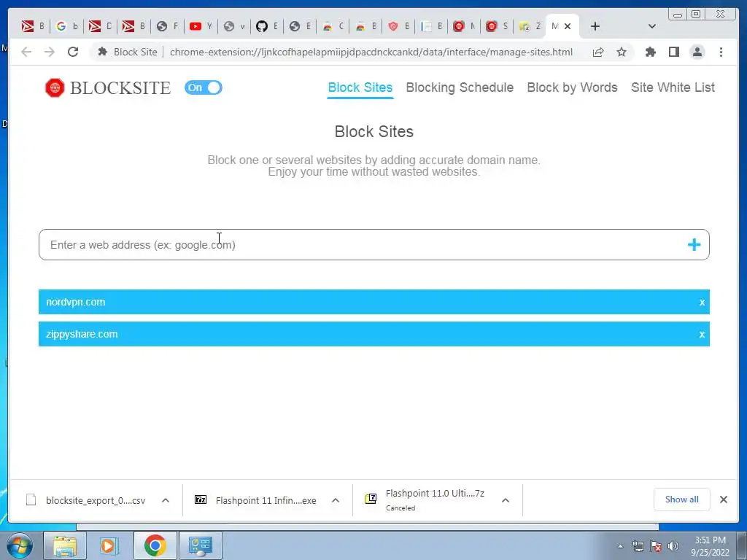The width and height of the screenshot is (747, 560).
Task: Share this page via share icon
Action: point(598,52)
